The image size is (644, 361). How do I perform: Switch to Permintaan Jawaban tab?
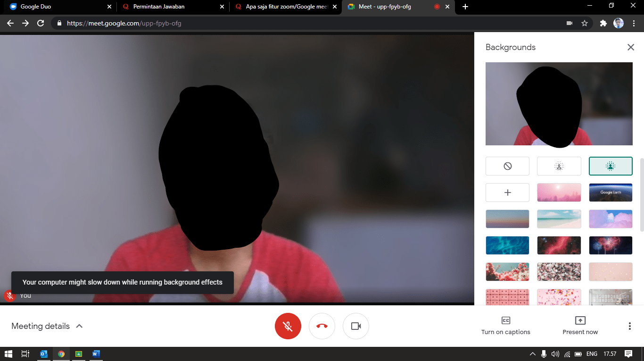173,7
